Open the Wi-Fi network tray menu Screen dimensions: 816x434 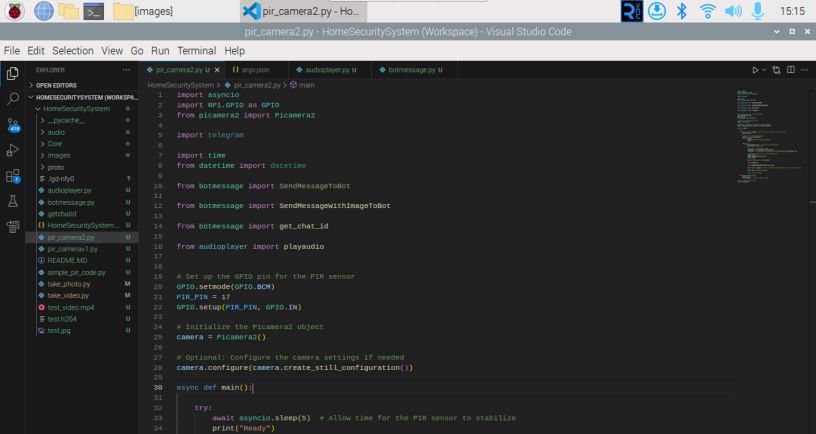click(708, 11)
